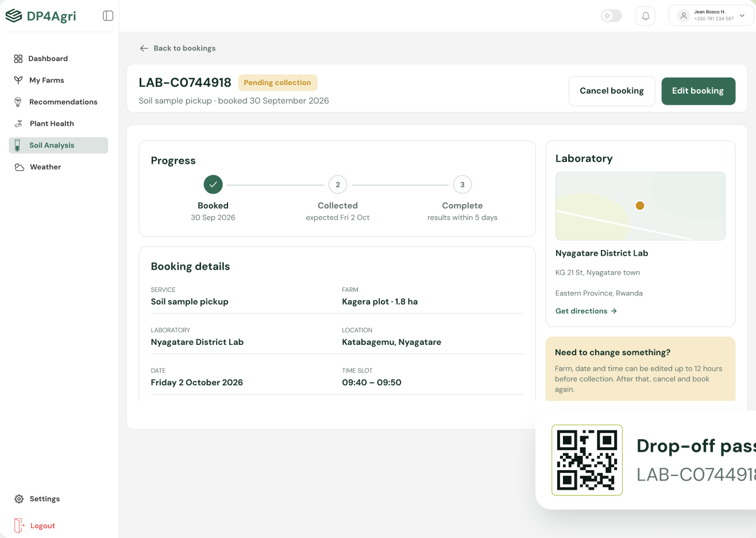Image resolution: width=756 pixels, height=538 pixels.
Task: Click 'KG 21 St, Nyagatare town' address
Action: point(597,272)
